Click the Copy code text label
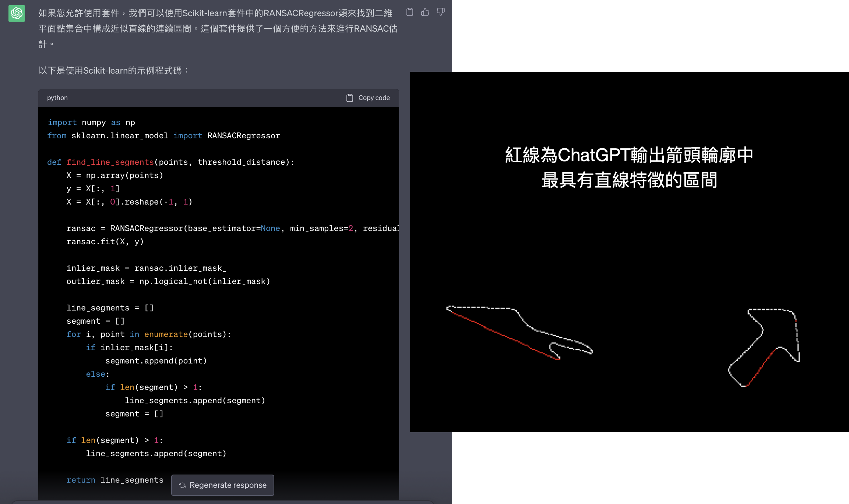The image size is (849, 504). (x=374, y=98)
